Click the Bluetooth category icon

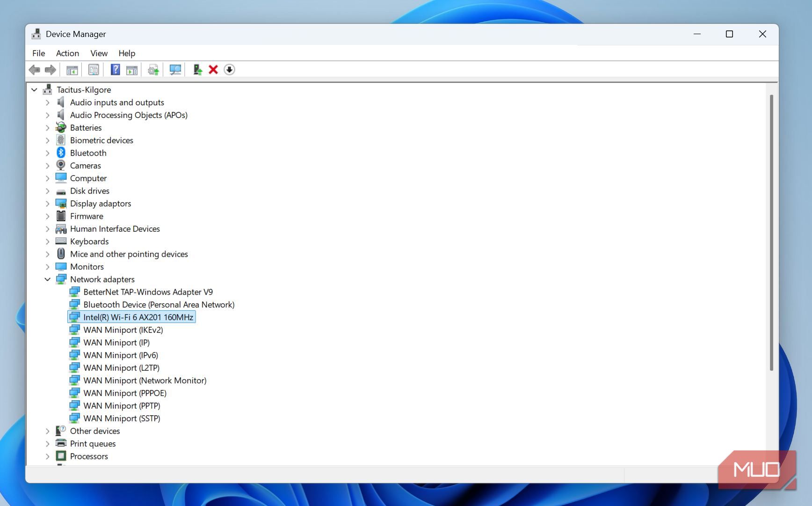61,153
